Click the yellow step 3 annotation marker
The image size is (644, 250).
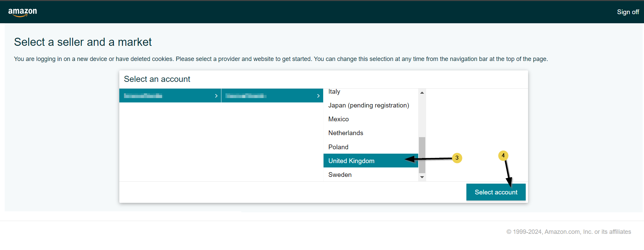pyautogui.click(x=457, y=158)
